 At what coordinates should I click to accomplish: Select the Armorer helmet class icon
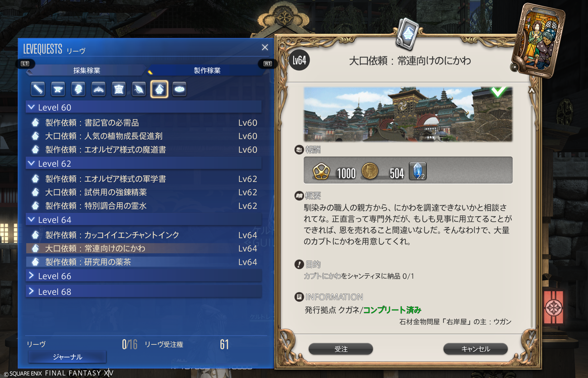coord(78,89)
